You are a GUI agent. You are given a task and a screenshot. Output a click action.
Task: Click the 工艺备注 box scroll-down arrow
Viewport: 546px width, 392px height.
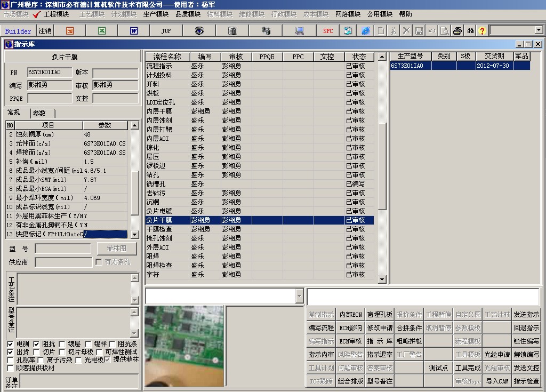pyautogui.click(x=135, y=300)
